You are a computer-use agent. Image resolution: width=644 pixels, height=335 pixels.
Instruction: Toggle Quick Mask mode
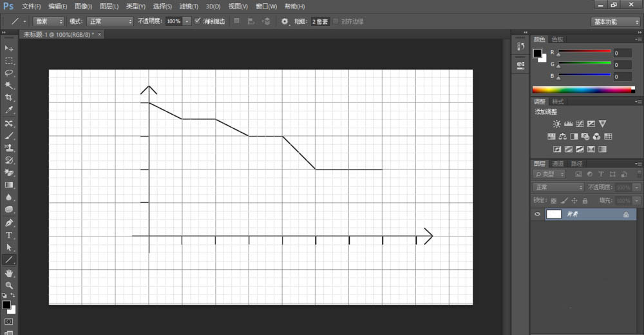pos(8,321)
